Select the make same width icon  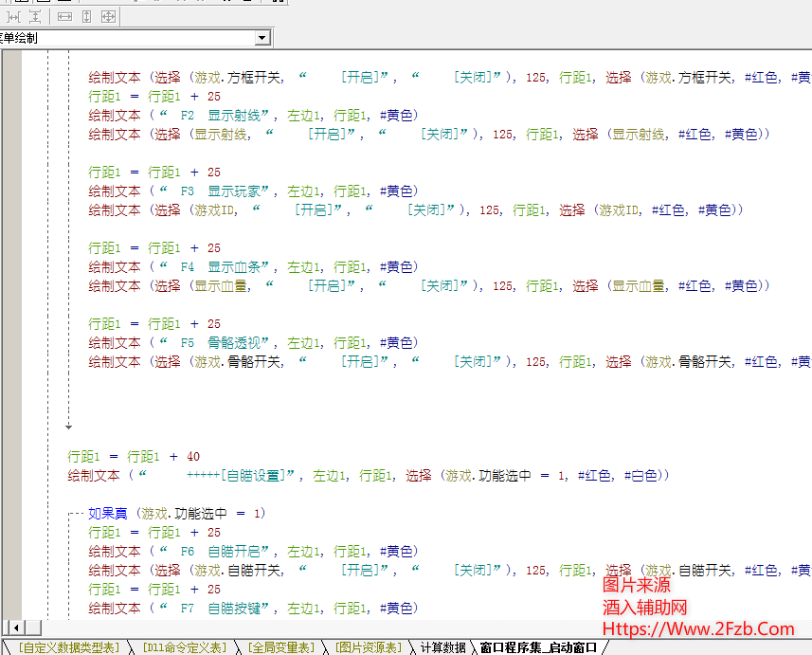(x=64, y=17)
